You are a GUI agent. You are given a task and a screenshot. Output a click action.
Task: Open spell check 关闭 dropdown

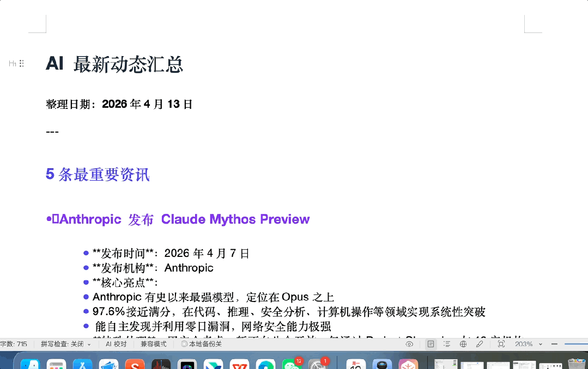coord(65,344)
